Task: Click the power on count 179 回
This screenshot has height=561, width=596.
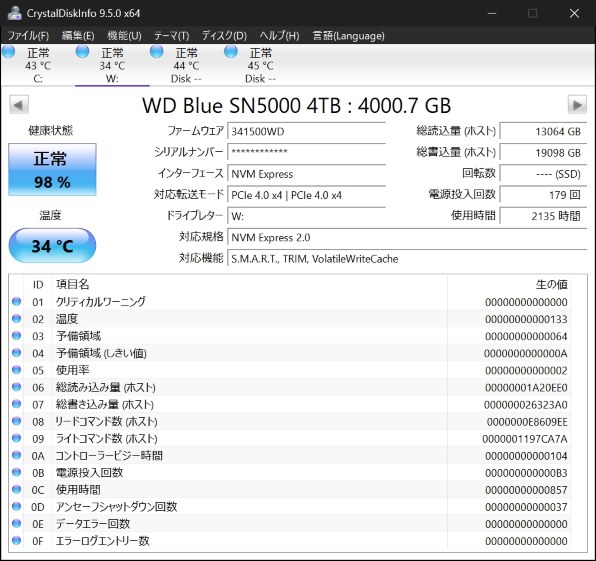Action: pos(543,195)
